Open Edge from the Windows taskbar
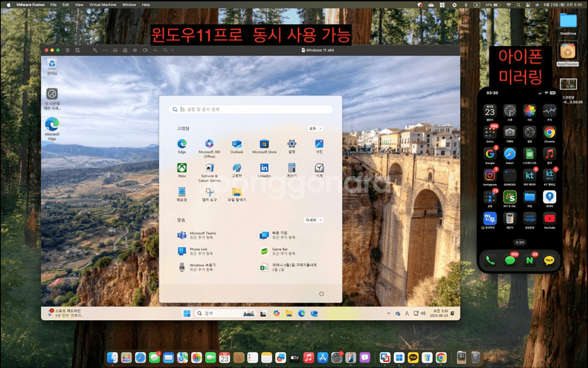The width and height of the screenshot is (588, 368). 302,314
